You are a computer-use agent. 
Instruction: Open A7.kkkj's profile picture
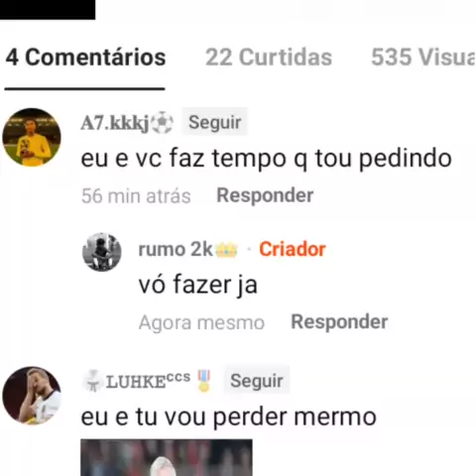coord(32,137)
